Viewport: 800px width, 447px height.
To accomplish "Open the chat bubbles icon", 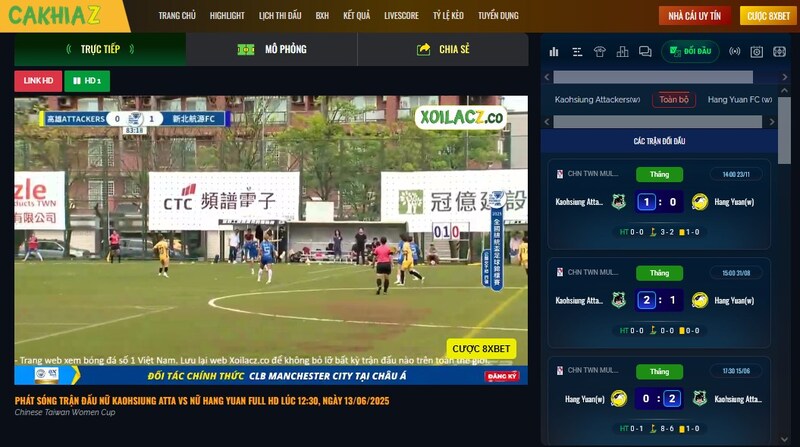I will click(645, 52).
